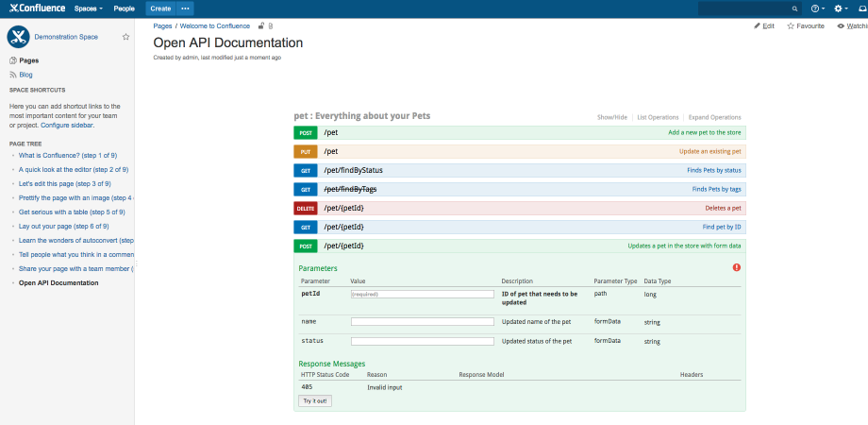Open 'Lay out your page (step 6 of 9)'
The width and height of the screenshot is (868, 425).
[x=63, y=226]
